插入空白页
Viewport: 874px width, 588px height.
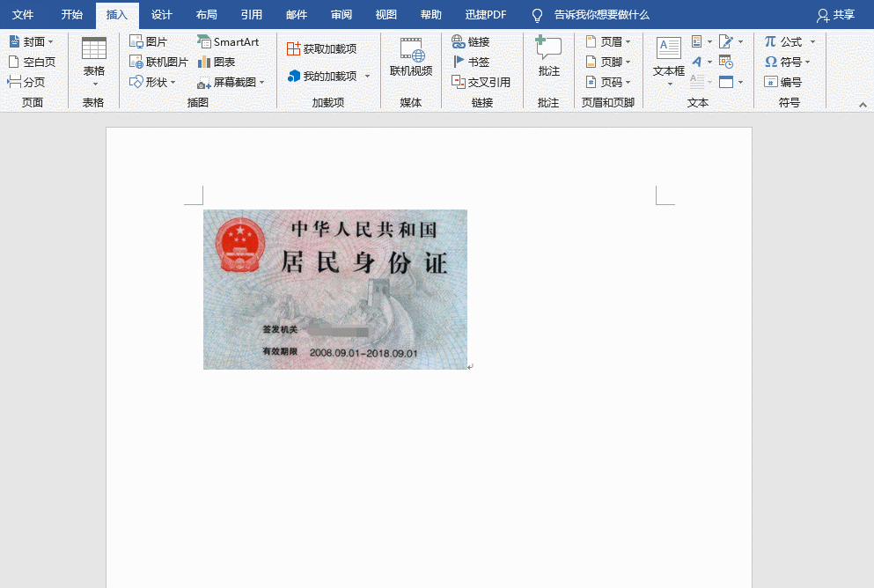[33, 61]
